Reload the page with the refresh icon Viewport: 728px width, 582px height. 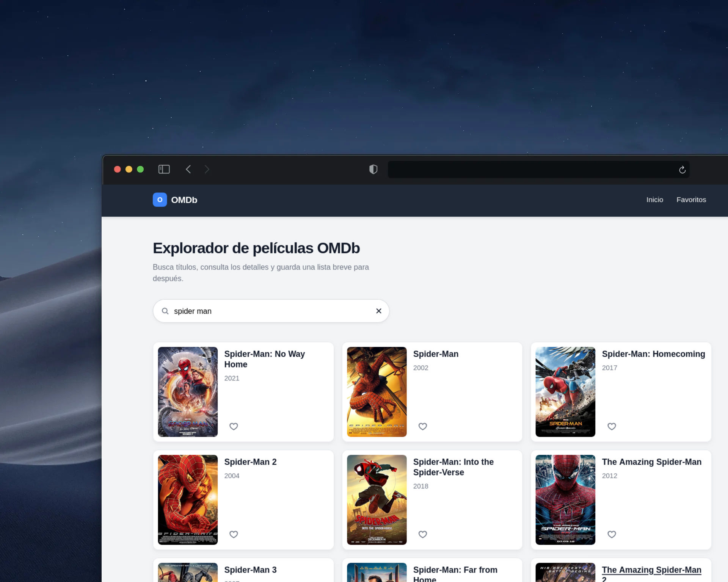pos(682,169)
